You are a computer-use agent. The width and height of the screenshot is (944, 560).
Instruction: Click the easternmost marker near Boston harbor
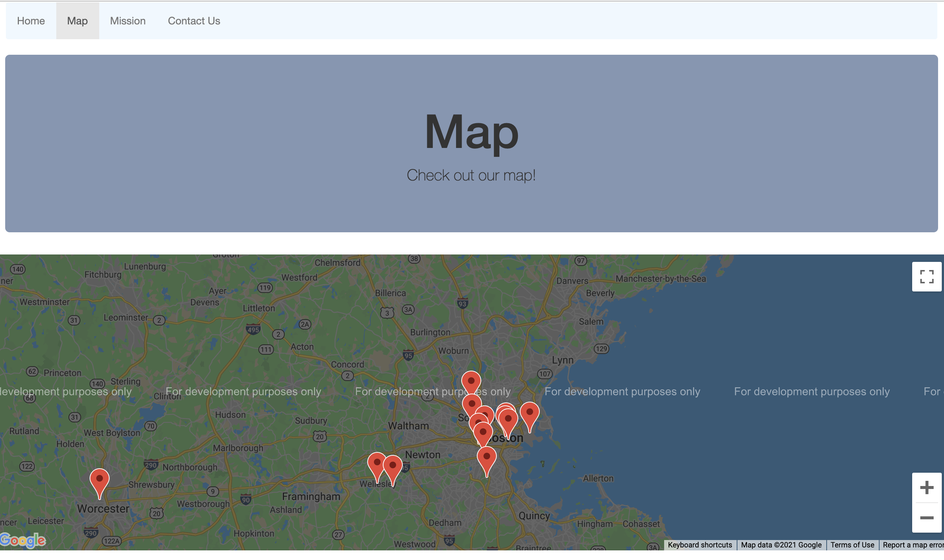529,413
